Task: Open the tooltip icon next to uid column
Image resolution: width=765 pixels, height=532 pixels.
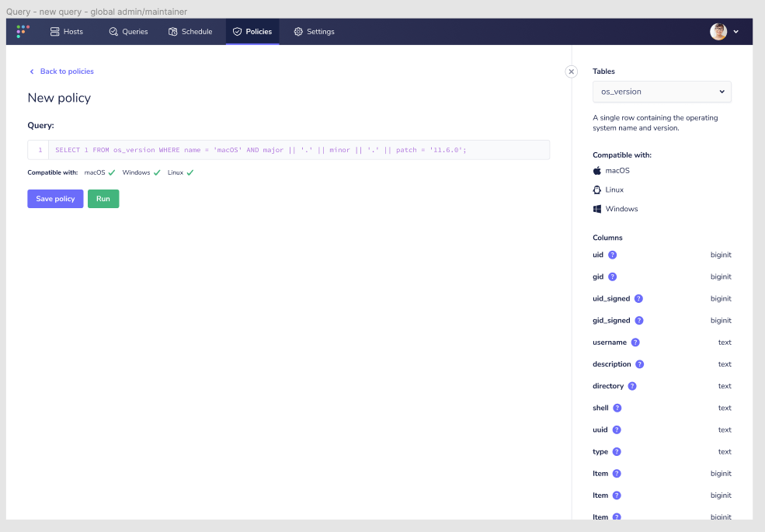Action: [x=611, y=255]
